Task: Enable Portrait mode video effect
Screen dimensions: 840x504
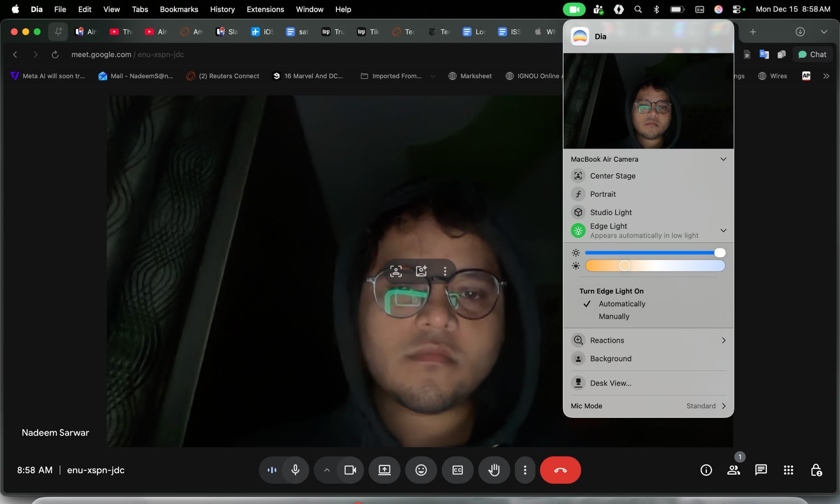Action: pyautogui.click(x=604, y=194)
